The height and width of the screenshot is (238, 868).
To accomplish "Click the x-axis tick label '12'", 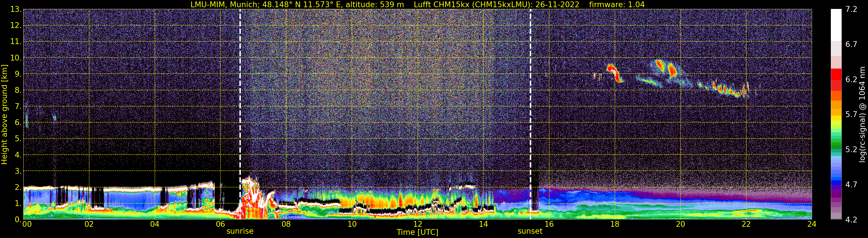I will click(417, 224).
